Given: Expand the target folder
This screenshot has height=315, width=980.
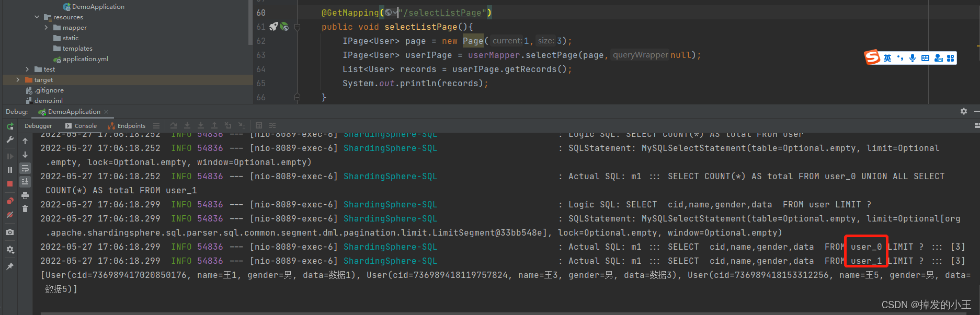Looking at the screenshot, I should 18,80.
